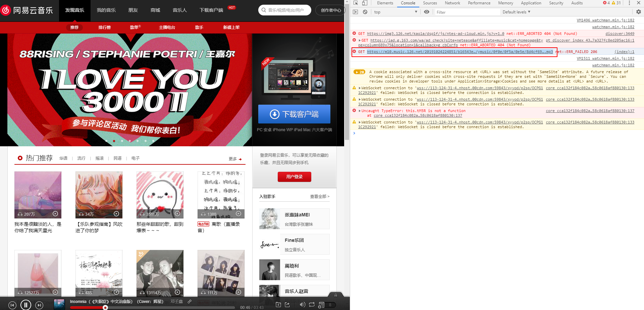Select the Security tab

556,3
